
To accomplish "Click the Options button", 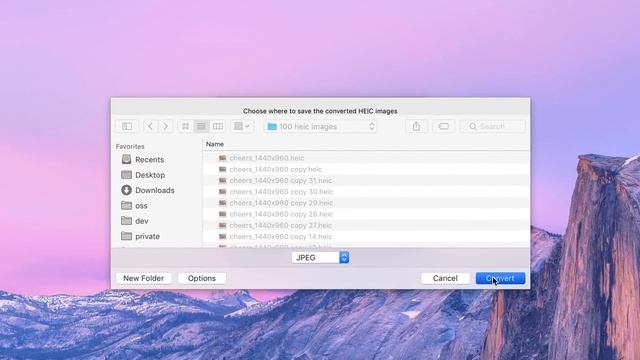I will 202,278.
